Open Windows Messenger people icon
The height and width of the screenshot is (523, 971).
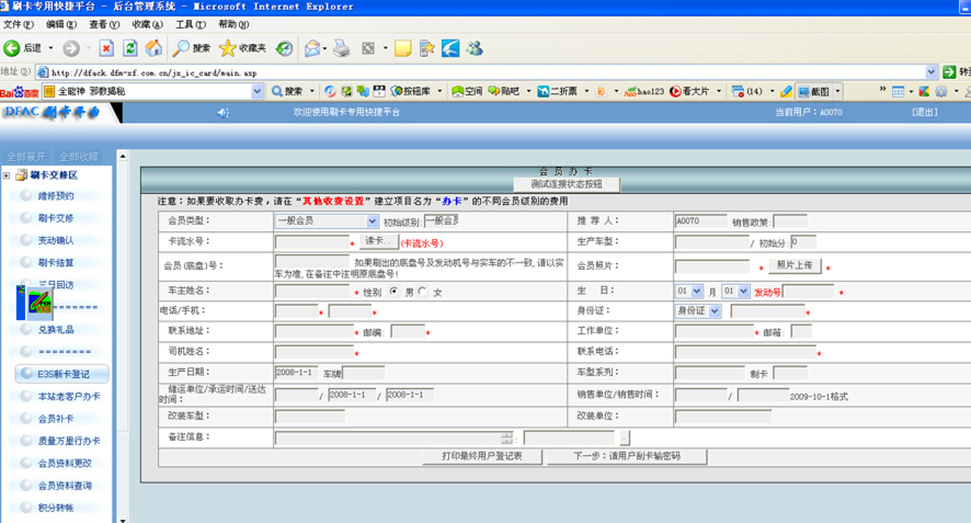point(475,48)
